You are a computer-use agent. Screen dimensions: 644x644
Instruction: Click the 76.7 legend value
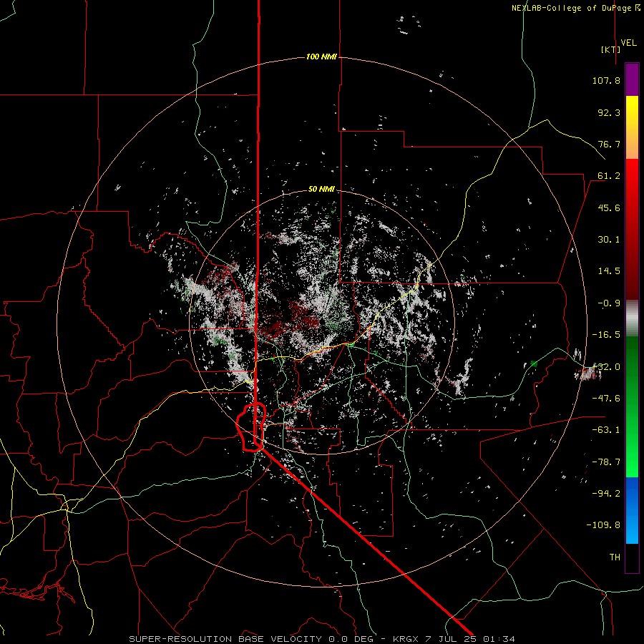pyautogui.click(x=609, y=144)
